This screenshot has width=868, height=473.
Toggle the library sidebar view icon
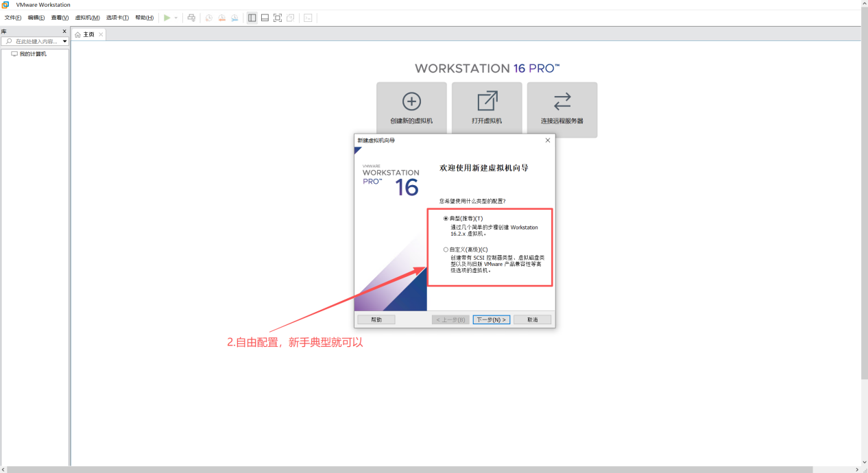click(x=252, y=18)
